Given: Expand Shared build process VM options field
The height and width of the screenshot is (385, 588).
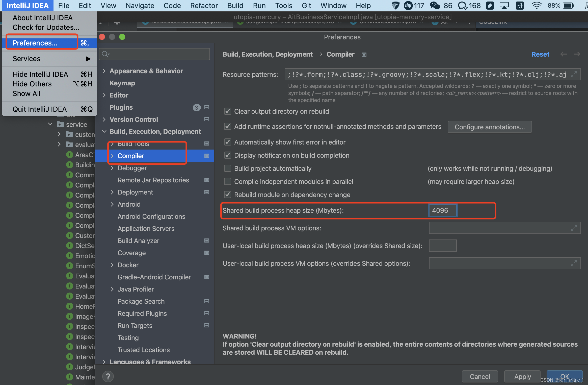Looking at the screenshot, I should coord(574,228).
